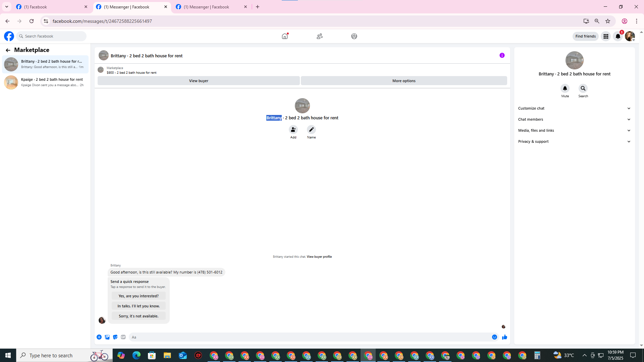Send quick response 'Sorry, it's not available.'
The image size is (644, 362).
139,316
